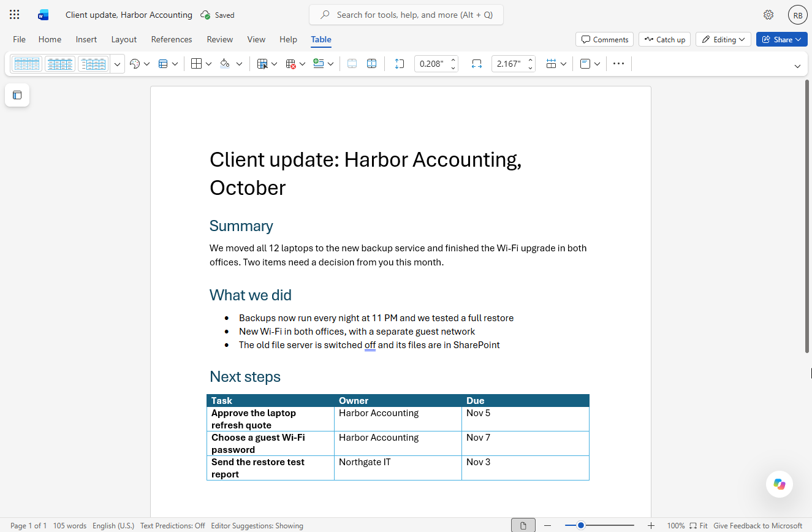Open the File menu
The image size is (812, 532).
coord(20,39)
